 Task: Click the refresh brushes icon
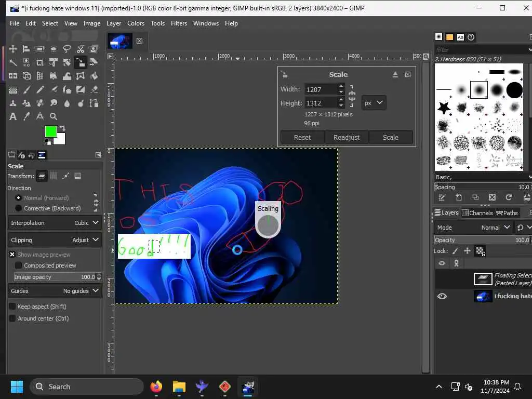(508, 197)
